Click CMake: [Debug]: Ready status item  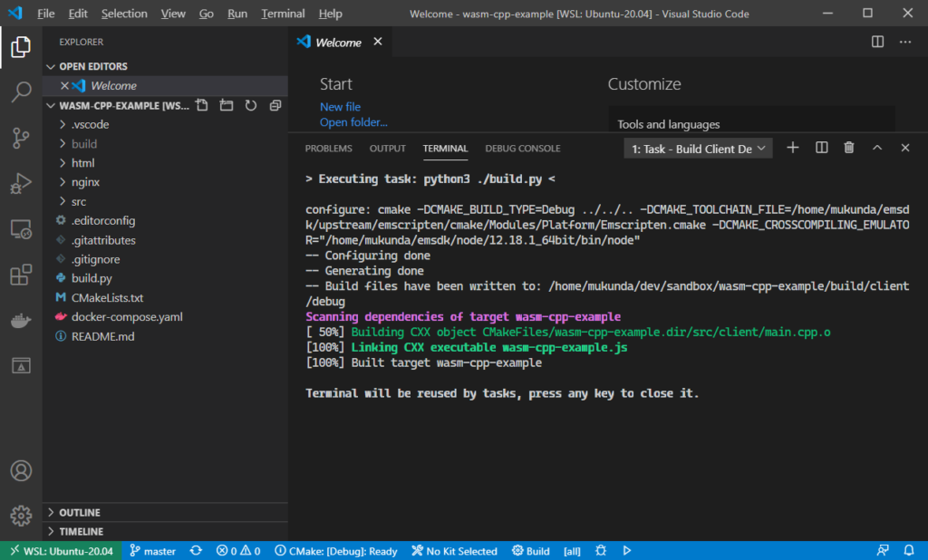pos(335,551)
